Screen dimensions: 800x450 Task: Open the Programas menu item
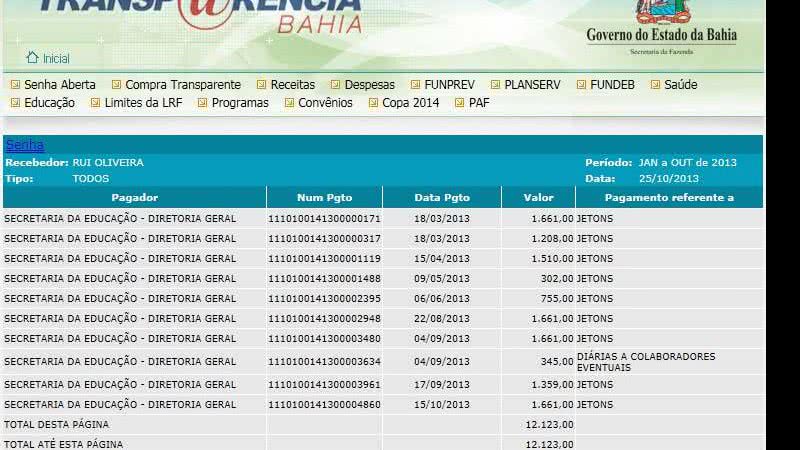point(240,103)
